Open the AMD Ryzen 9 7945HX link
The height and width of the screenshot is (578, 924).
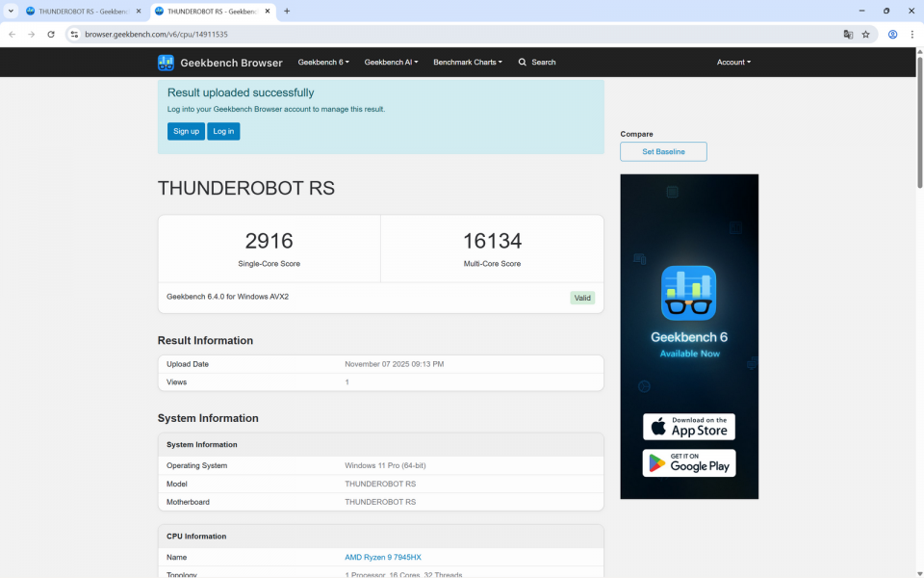[383, 557]
